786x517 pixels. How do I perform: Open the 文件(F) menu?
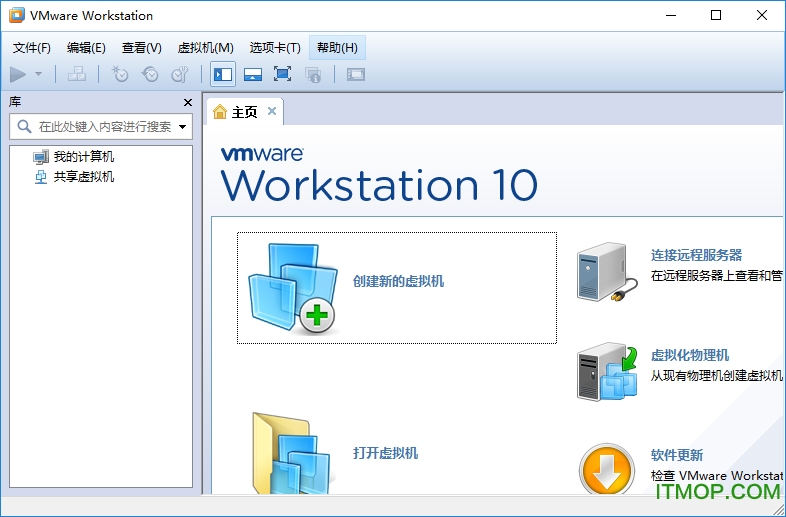[x=32, y=48]
